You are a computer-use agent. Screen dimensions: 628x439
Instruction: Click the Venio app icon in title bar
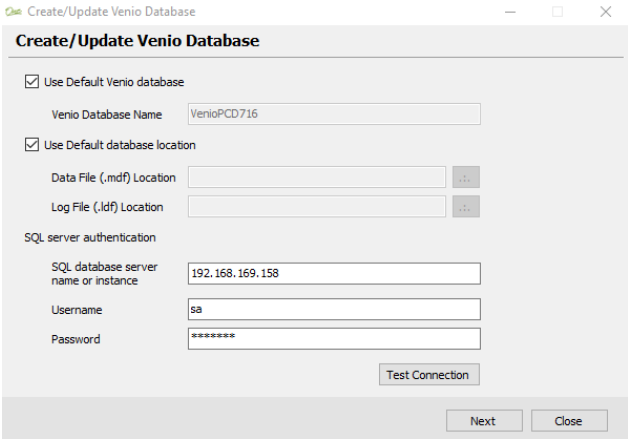[13, 12]
